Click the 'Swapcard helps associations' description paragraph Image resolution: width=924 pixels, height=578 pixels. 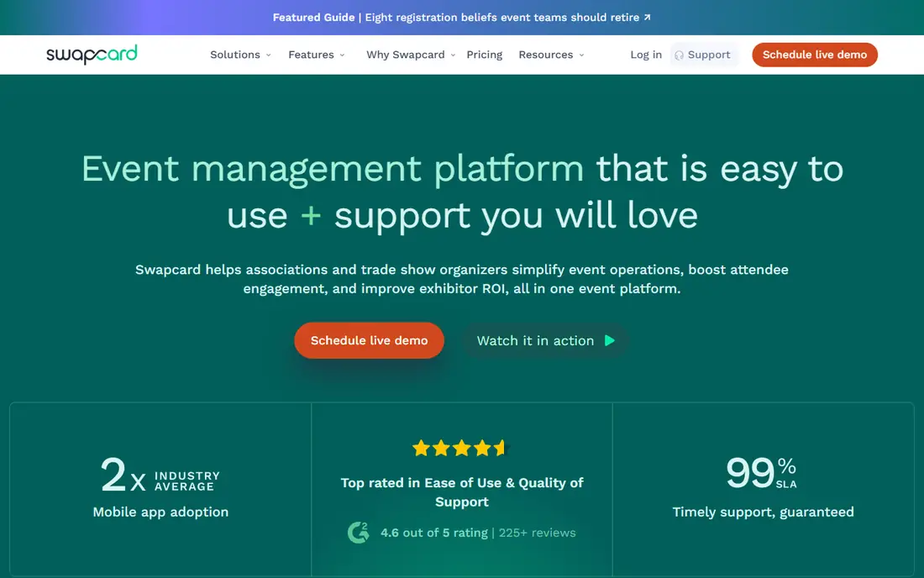pos(462,279)
